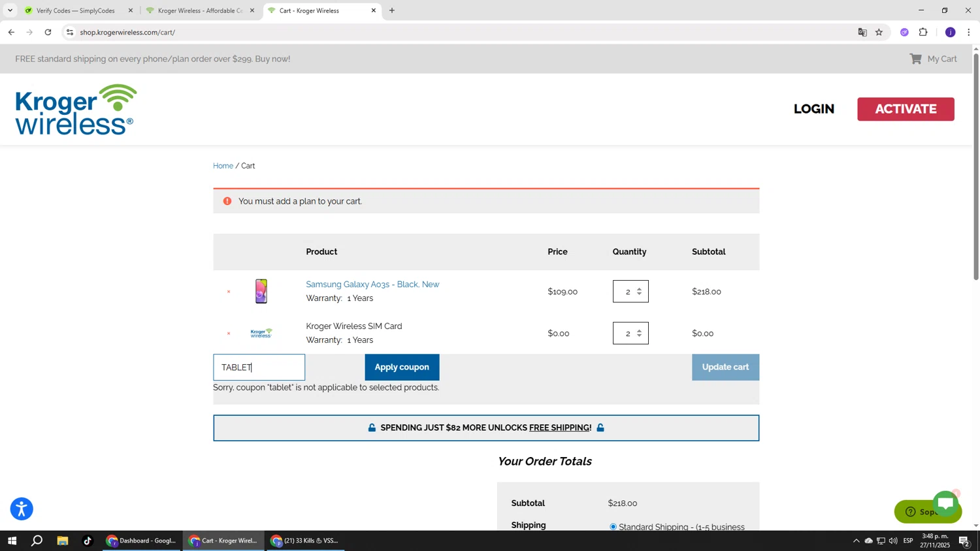Open File Explorer from taskbar
The height and width of the screenshot is (551, 980).
pos(63,541)
